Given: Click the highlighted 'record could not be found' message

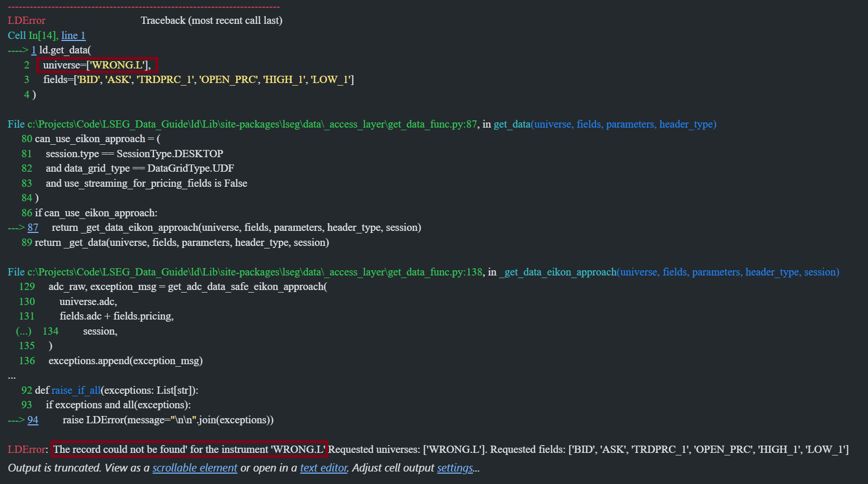Looking at the screenshot, I should click(x=189, y=449).
